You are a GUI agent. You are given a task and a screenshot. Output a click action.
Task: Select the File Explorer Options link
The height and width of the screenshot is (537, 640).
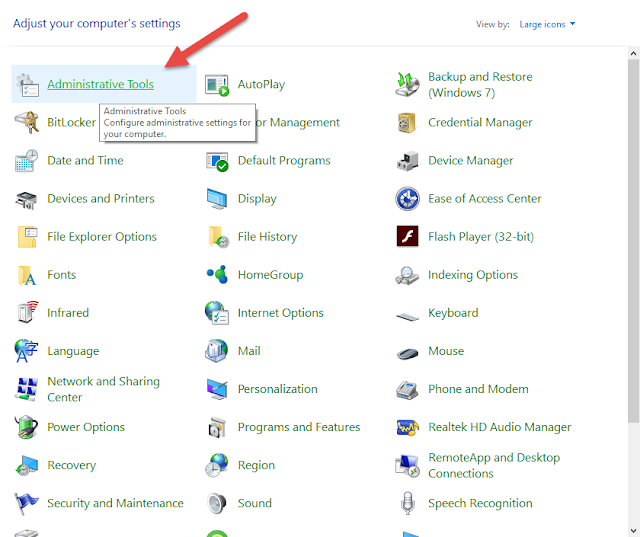[102, 237]
